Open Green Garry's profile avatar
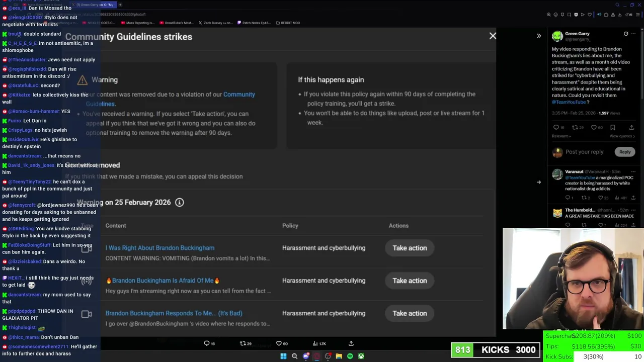644x362 pixels. [557, 36]
